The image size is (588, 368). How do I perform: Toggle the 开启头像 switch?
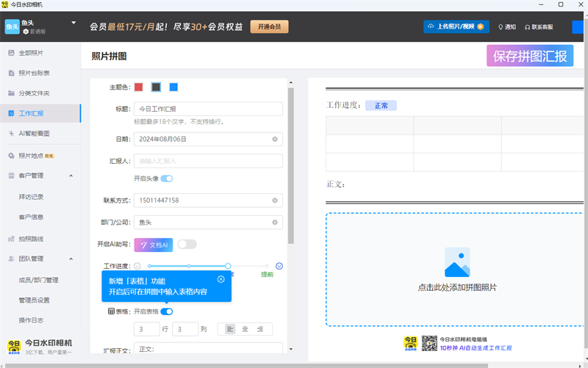click(167, 178)
